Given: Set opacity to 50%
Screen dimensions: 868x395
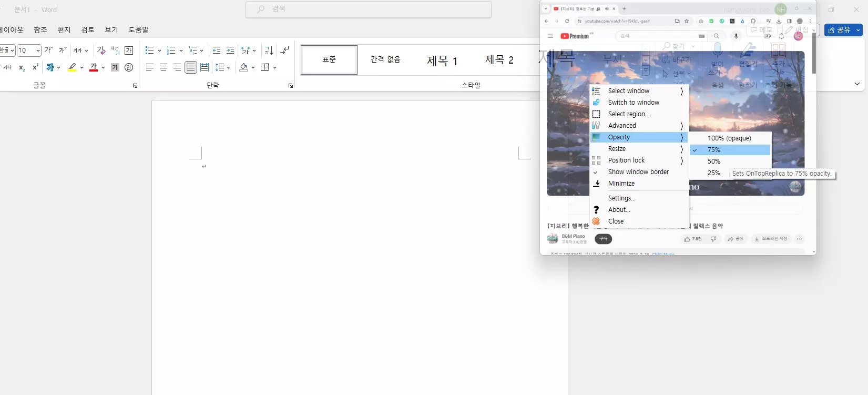Looking at the screenshot, I should (730, 161).
